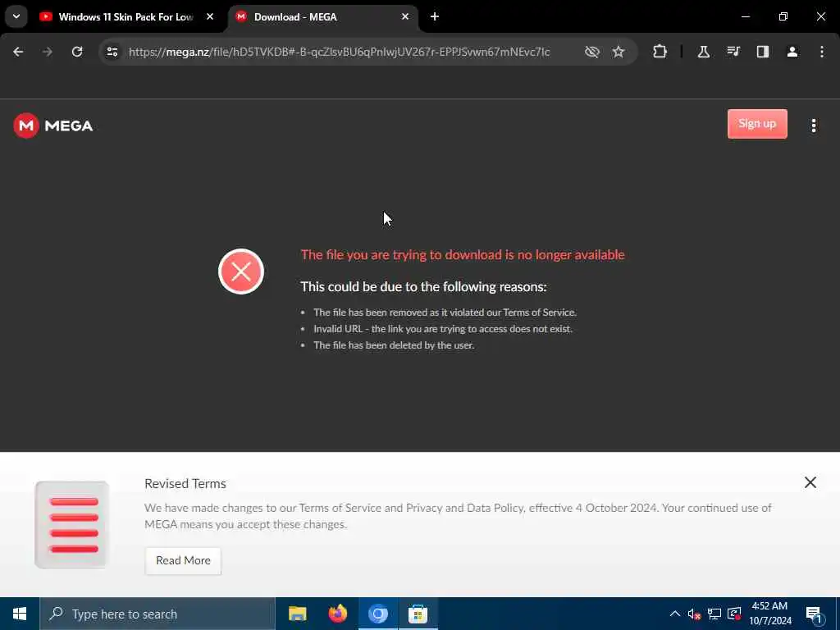Click 'violated our Terms of Service' bullet
The height and width of the screenshot is (630, 840).
point(445,313)
